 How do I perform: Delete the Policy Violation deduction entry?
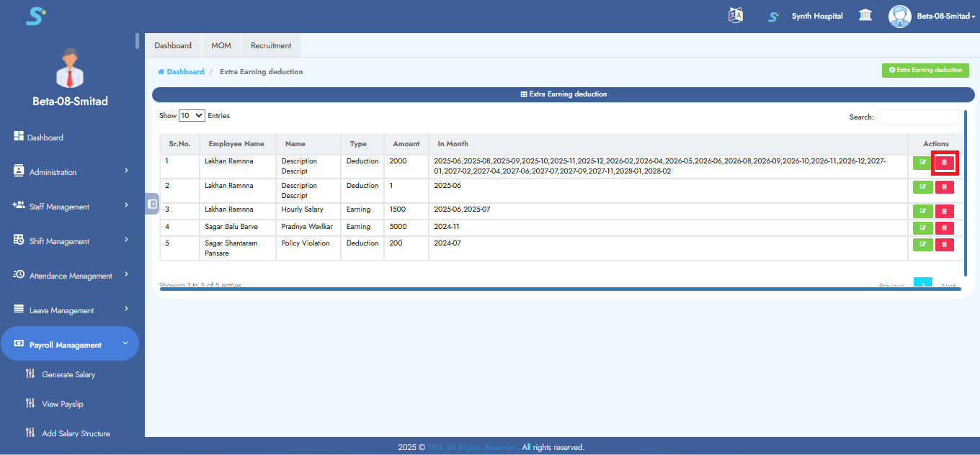point(944,245)
